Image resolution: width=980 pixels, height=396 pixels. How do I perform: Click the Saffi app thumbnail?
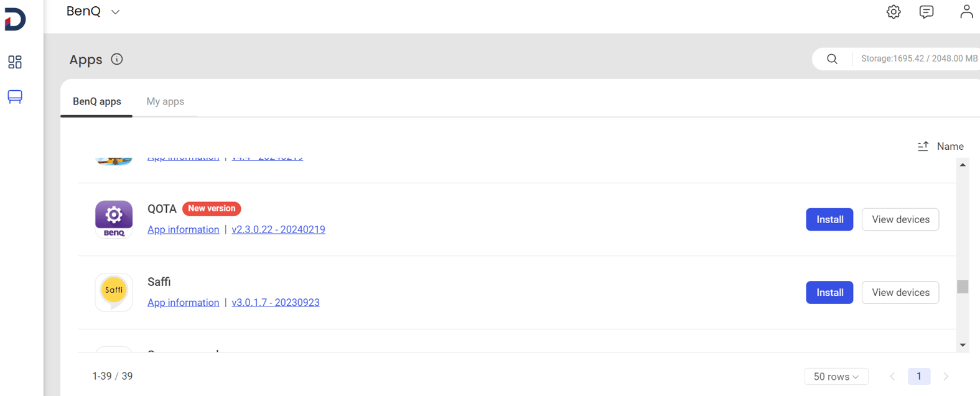(x=114, y=292)
